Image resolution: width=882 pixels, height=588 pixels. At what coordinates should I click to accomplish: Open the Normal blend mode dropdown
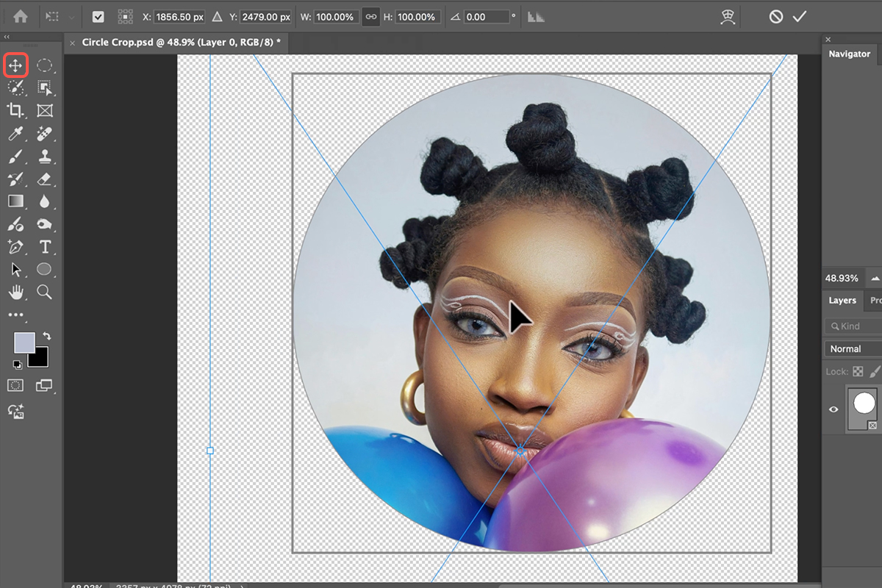click(853, 349)
